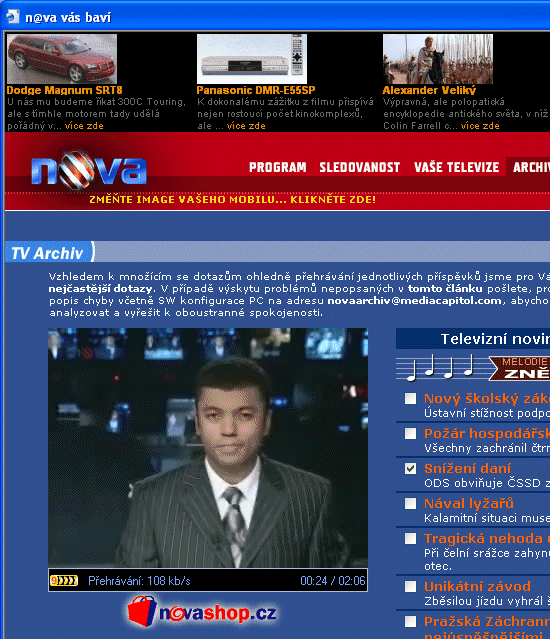Open the PROGRAM menu item
Image resolution: width=550 pixels, height=639 pixels.
[x=277, y=167]
